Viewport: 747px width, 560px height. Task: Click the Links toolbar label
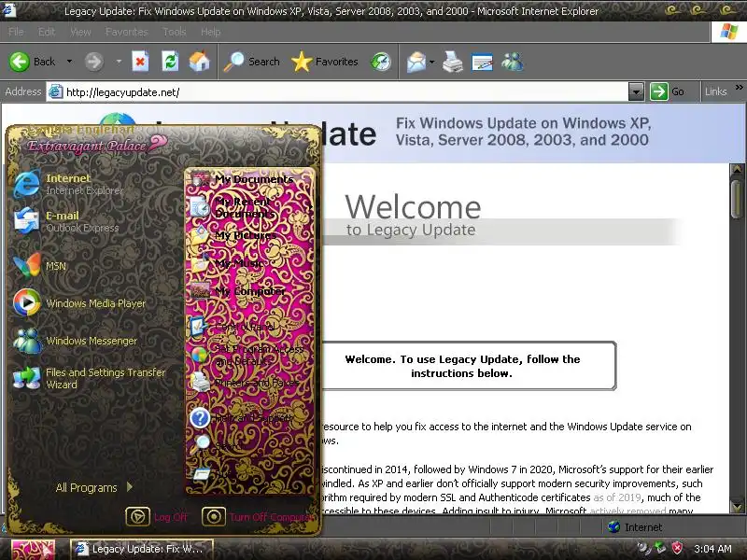pos(715,91)
